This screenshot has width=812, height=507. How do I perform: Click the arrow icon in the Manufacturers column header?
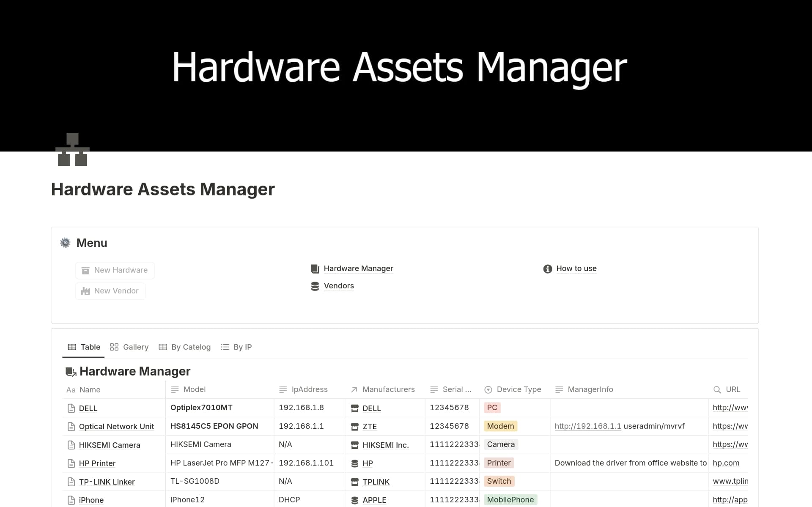pyautogui.click(x=354, y=389)
